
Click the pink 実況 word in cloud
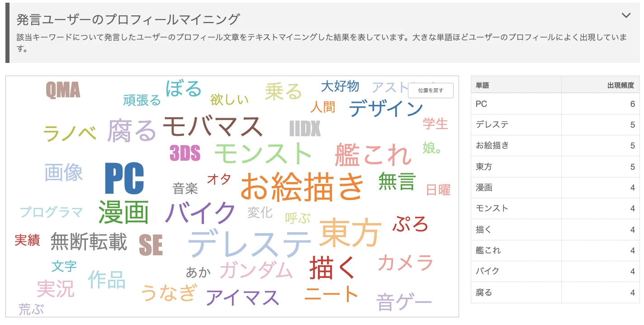click(56, 288)
